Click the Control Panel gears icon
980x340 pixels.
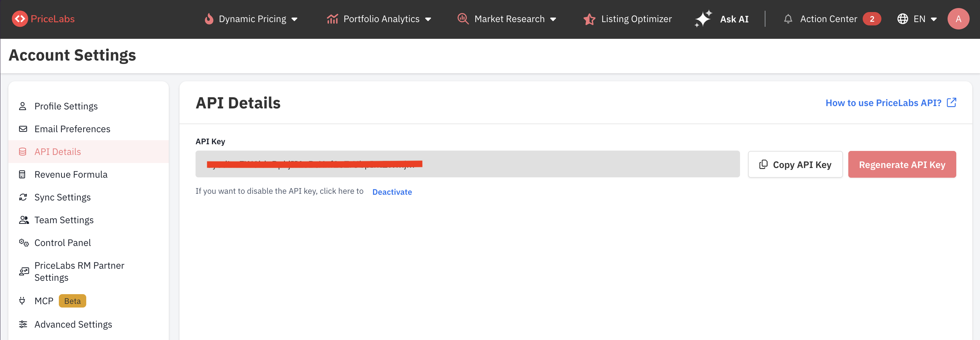tap(24, 243)
